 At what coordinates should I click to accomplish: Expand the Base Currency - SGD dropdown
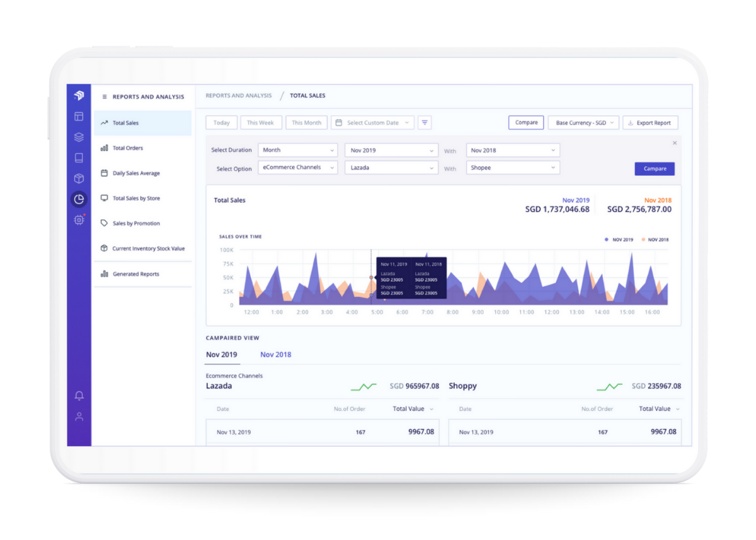pyautogui.click(x=583, y=123)
